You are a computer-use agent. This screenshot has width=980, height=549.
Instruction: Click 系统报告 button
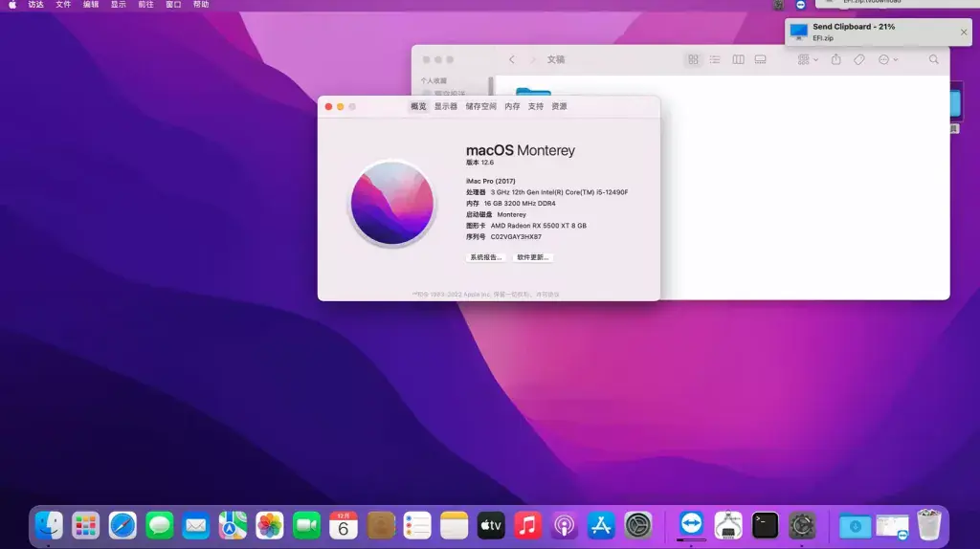coord(485,257)
